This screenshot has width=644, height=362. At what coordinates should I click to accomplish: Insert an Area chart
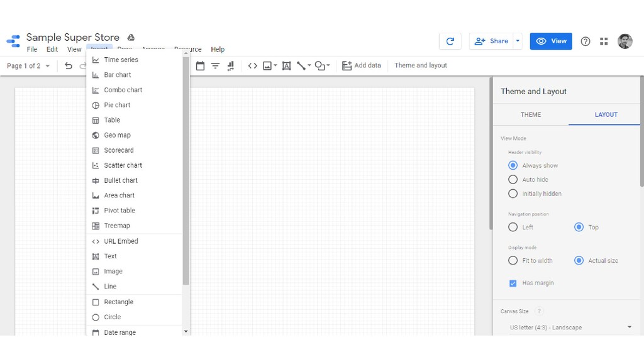point(135,195)
